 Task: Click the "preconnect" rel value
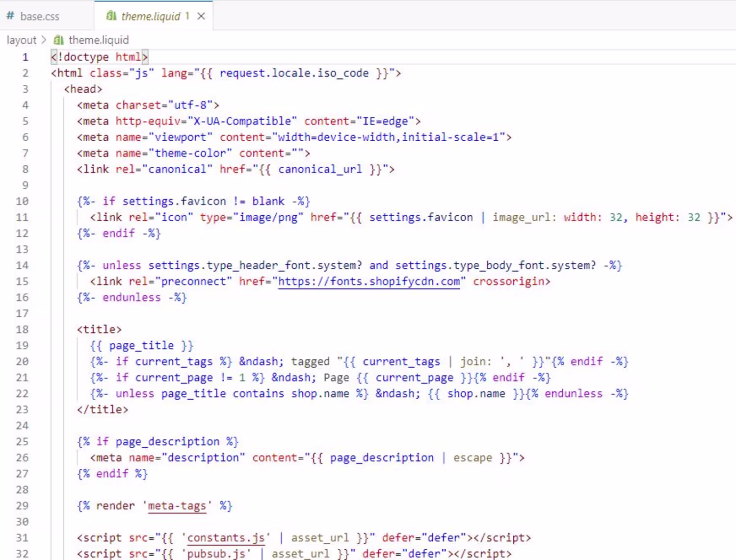(x=193, y=281)
